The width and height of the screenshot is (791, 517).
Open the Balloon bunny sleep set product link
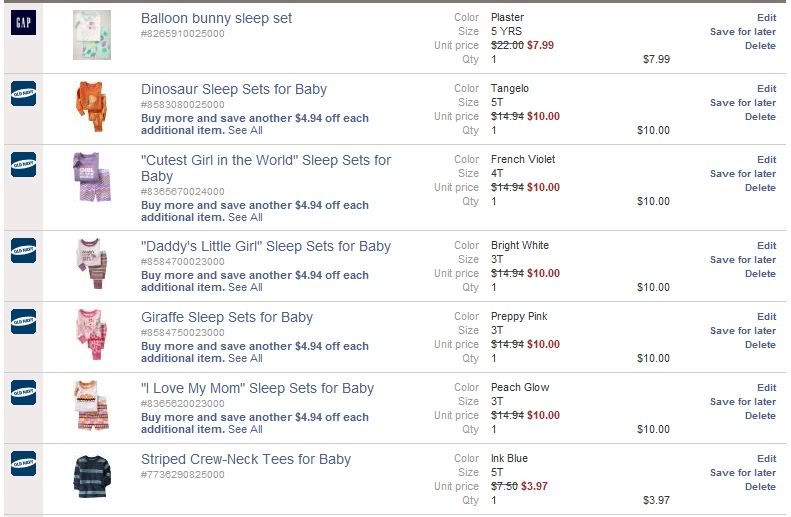click(217, 18)
